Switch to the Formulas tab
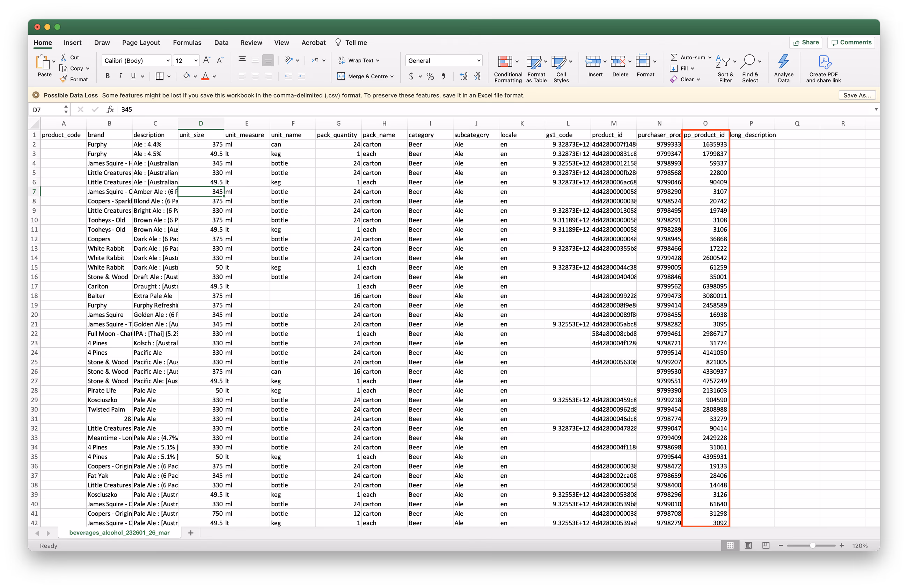 point(187,43)
